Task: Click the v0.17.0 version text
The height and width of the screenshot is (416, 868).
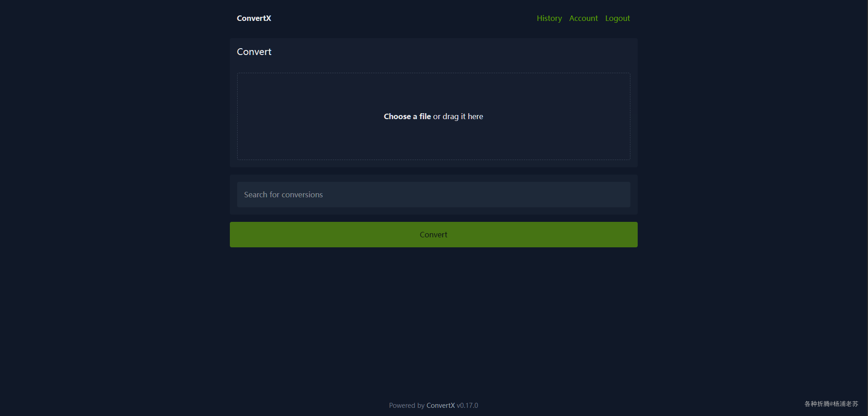Action: click(467, 406)
